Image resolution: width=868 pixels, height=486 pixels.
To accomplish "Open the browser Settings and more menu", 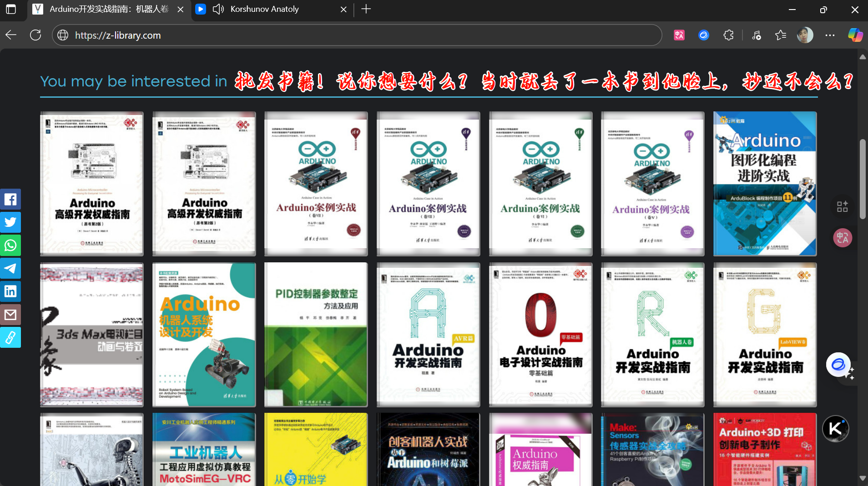I will (x=830, y=35).
